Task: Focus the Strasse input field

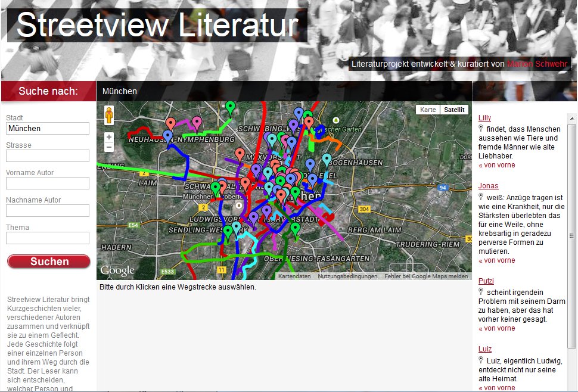Action: coord(48,155)
